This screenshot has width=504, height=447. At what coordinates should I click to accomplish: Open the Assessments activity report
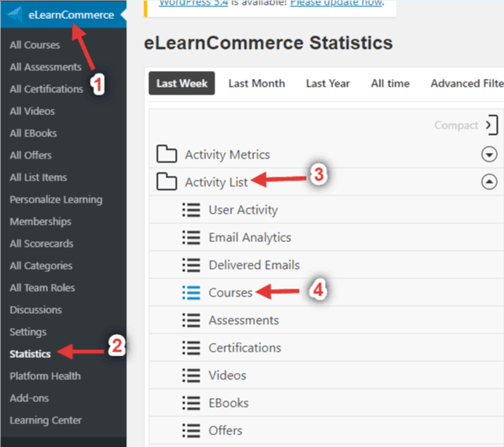pyautogui.click(x=244, y=320)
